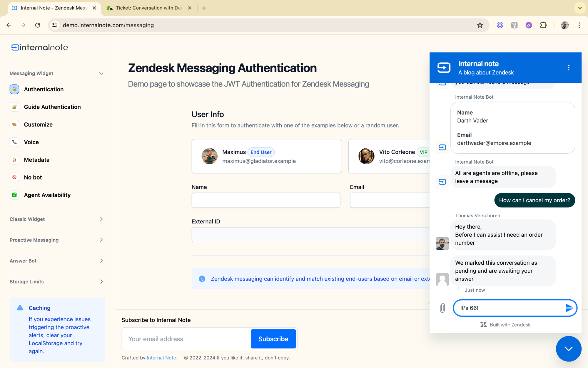
Task: Click the Voice phone icon in sidebar
Action: point(14,142)
